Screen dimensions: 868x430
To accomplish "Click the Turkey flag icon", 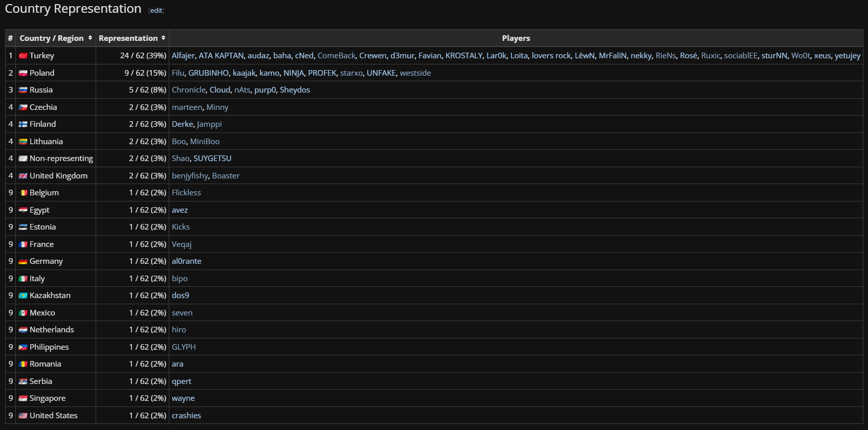I will (23, 56).
